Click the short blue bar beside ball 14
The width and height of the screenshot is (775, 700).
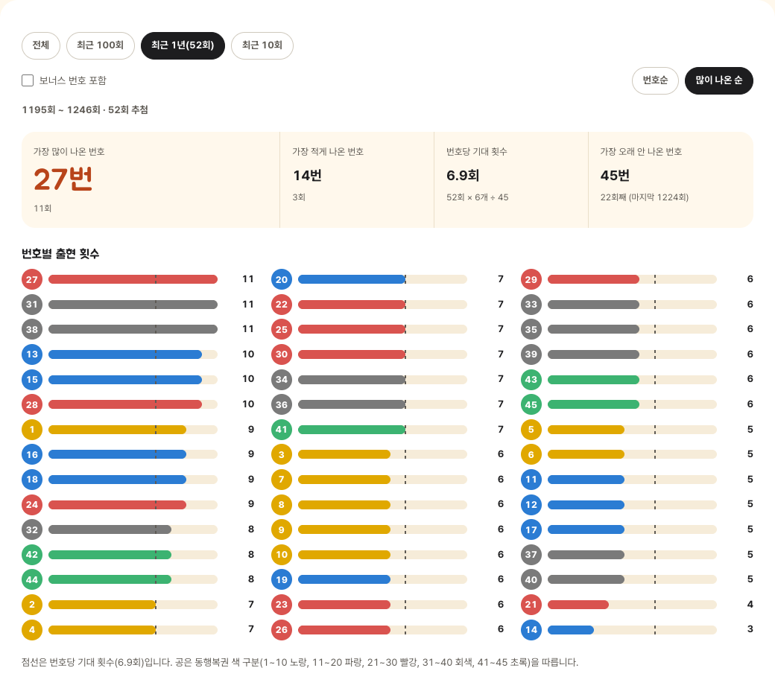[571, 630]
